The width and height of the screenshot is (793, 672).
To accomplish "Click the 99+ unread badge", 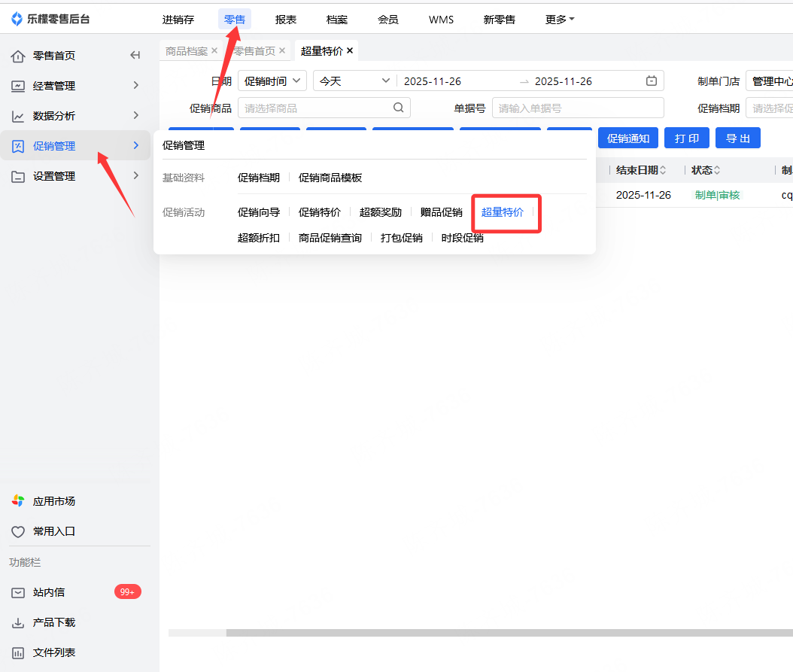I will pos(127,592).
